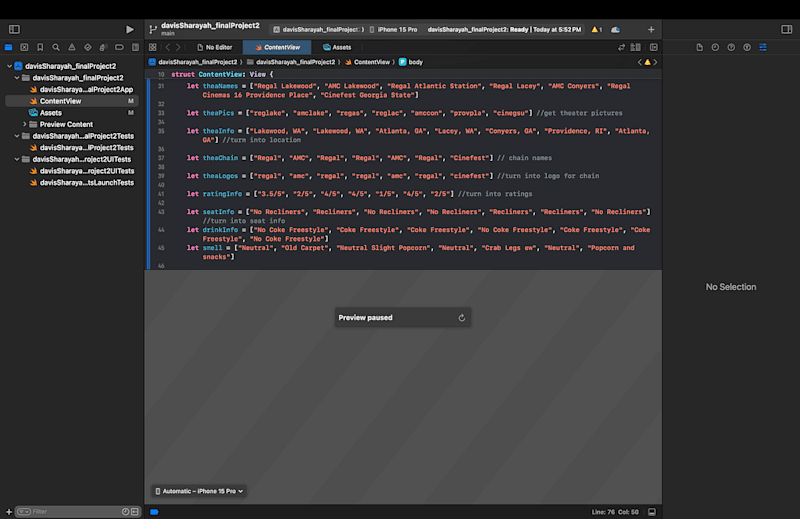800x519 pixels.
Task: Show the Project navigator
Action: point(9,47)
